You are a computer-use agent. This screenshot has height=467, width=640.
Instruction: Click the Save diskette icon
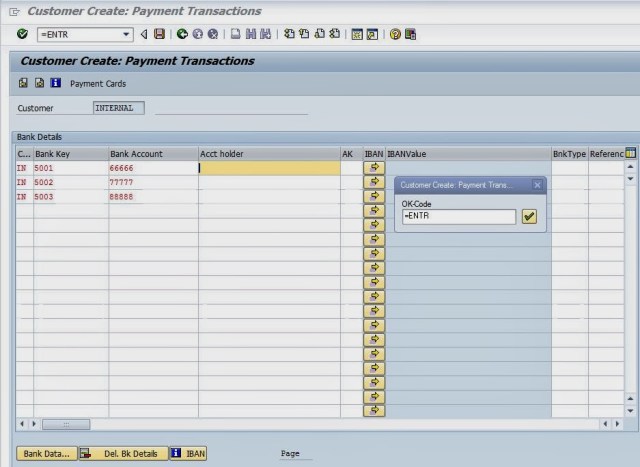pos(159,34)
